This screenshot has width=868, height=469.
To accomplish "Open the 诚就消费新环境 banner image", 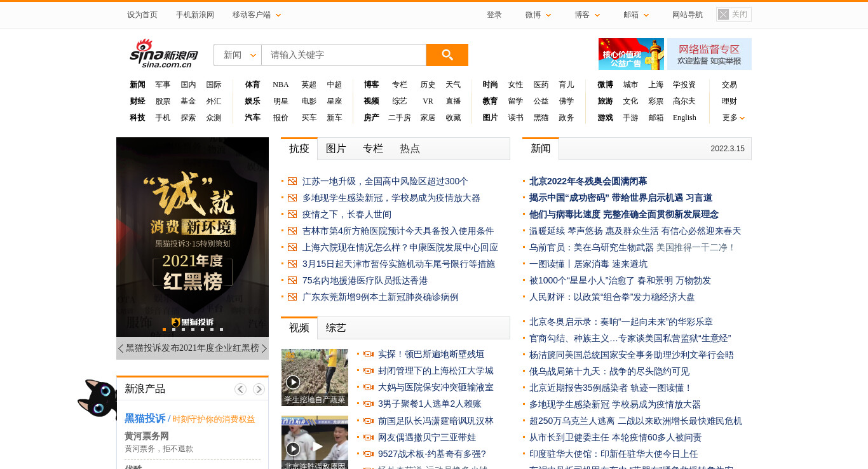I will tap(193, 236).
